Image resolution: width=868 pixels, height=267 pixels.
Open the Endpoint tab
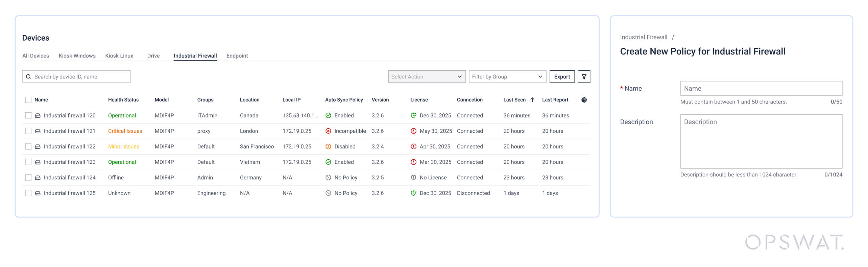pos(237,56)
